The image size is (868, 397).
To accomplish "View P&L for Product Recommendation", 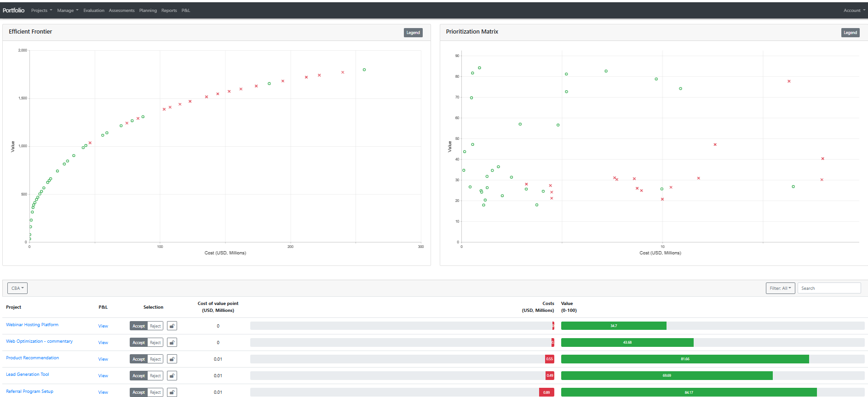I will (x=103, y=359).
